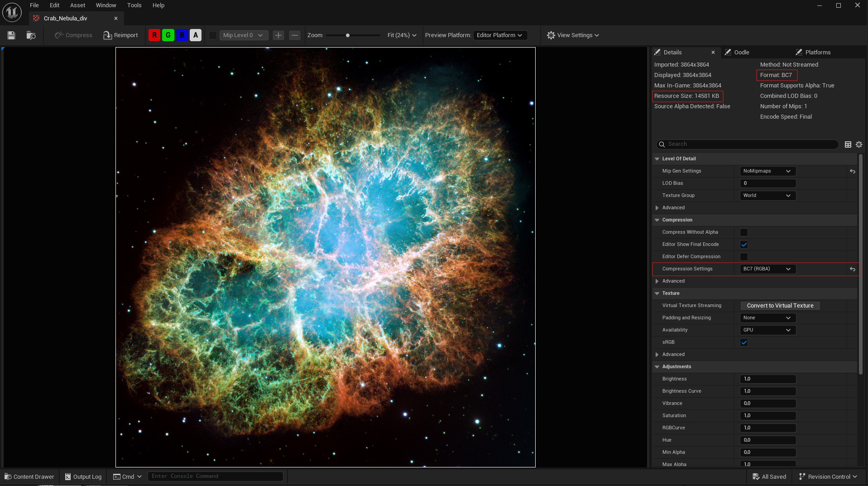Open the Texture Group World dropdown
This screenshot has height=486, width=868.
tap(767, 196)
